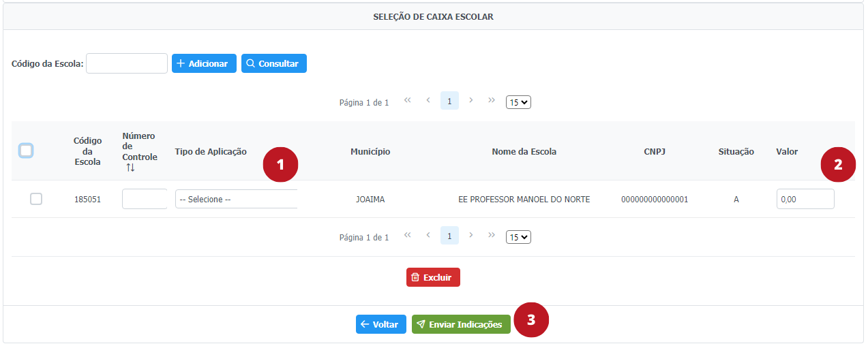Open bottom pagination page-size dropdown
Image resolution: width=868 pixels, height=346 pixels.
click(518, 237)
